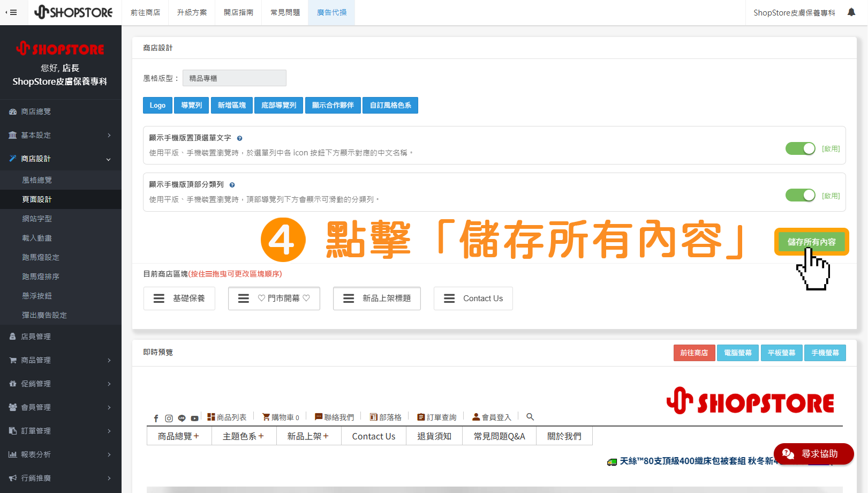Expand 基本設定 sidebar menu
The width and height of the screenshot is (868, 493).
[x=61, y=135]
